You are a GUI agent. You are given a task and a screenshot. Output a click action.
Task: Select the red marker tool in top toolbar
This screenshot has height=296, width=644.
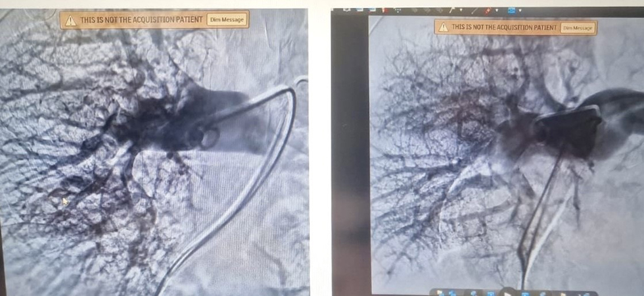[488, 11]
